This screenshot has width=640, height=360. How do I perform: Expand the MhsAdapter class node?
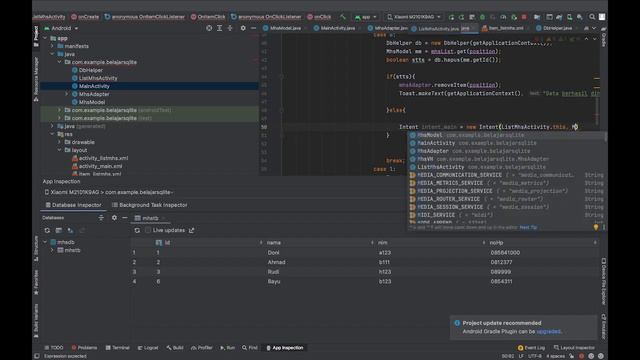pos(67,94)
